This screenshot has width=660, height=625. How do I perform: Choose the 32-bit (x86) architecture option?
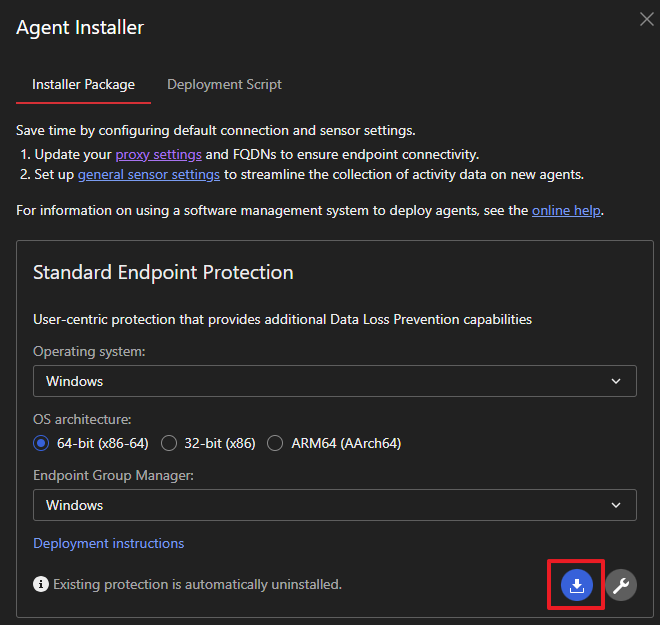click(169, 443)
